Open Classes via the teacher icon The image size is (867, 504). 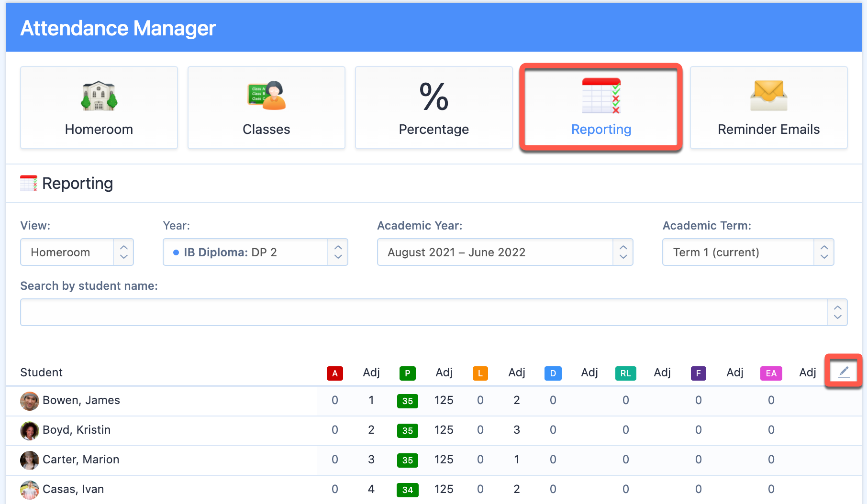pos(267,96)
